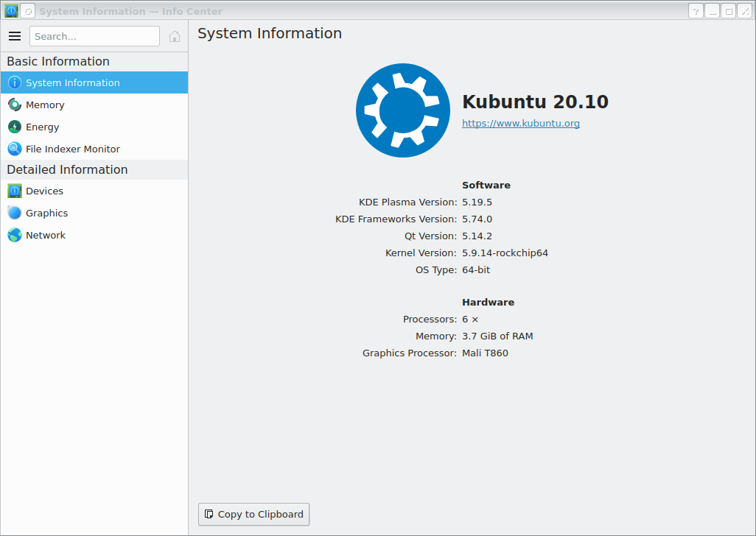Click the Info Center window icon in title bar
The width and height of the screenshot is (756, 536).
11,10
